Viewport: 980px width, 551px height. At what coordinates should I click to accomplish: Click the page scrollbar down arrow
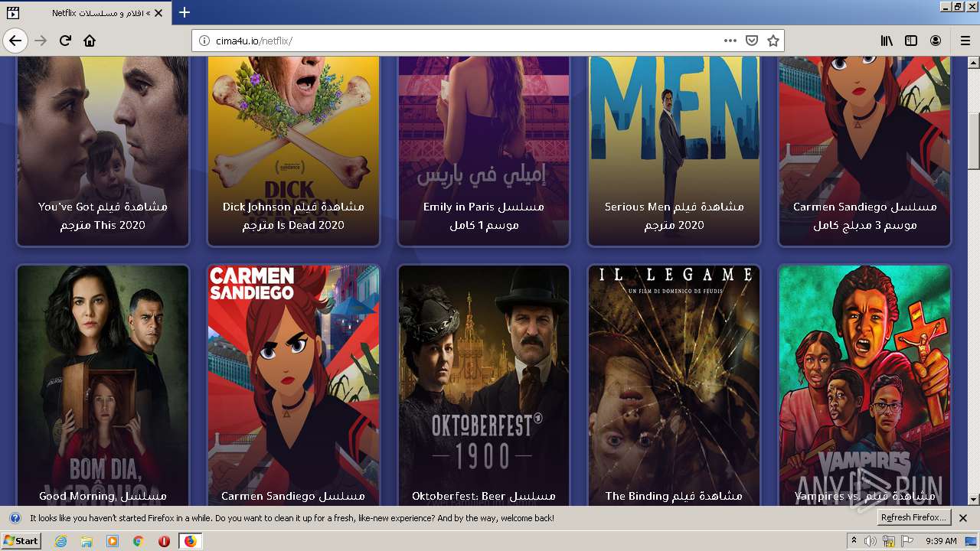[x=974, y=500]
